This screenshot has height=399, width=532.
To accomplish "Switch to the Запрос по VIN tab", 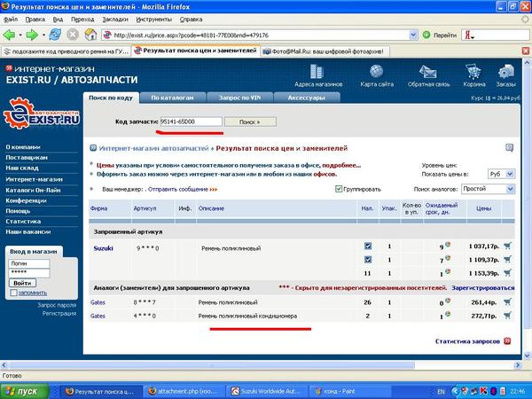I will 240,98.
